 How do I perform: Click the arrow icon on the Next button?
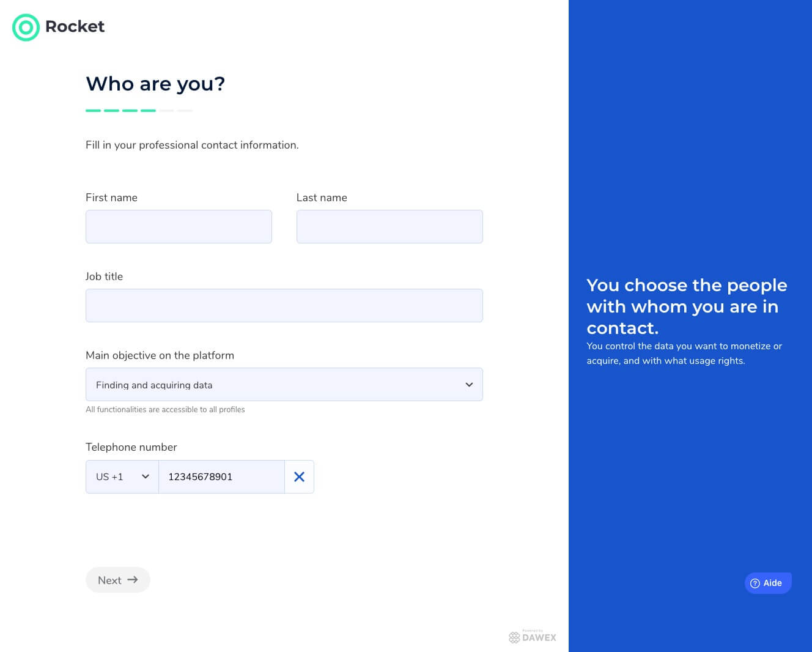[133, 580]
